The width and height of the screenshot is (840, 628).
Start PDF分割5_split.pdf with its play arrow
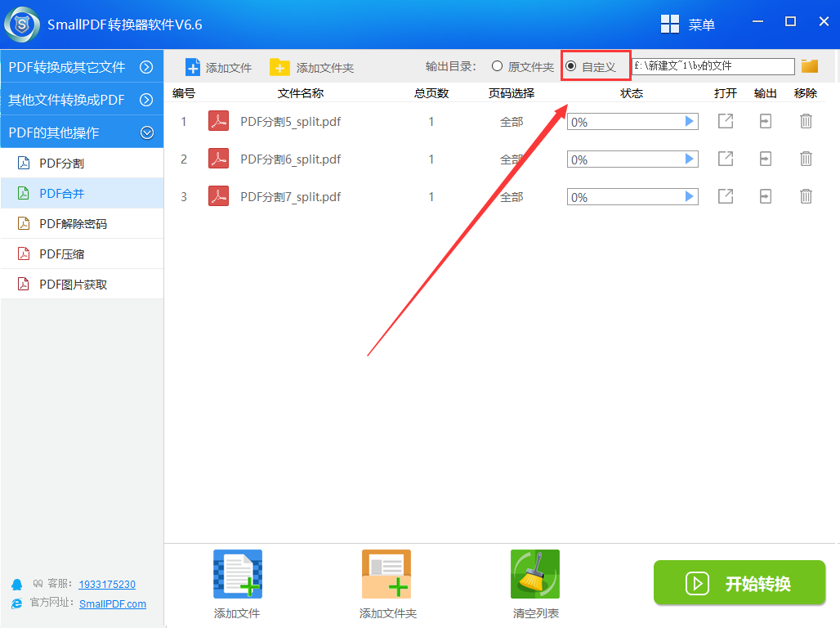tap(690, 122)
